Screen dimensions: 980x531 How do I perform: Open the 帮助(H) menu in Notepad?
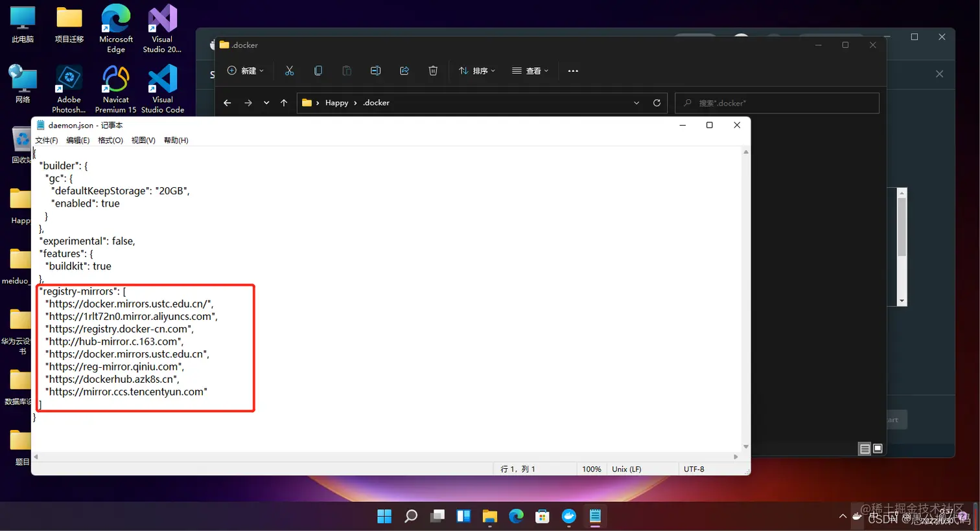(x=176, y=141)
